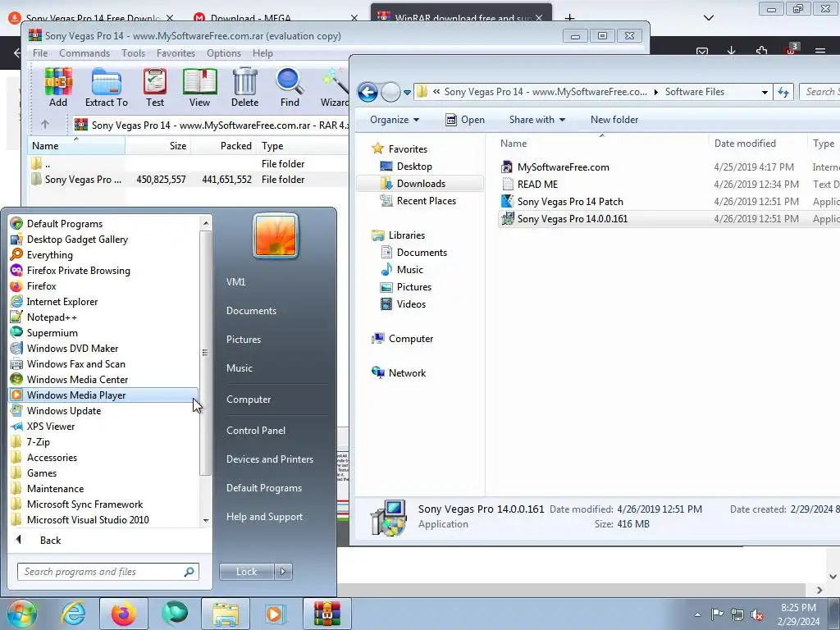Open WinRAR File menu

point(40,53)
